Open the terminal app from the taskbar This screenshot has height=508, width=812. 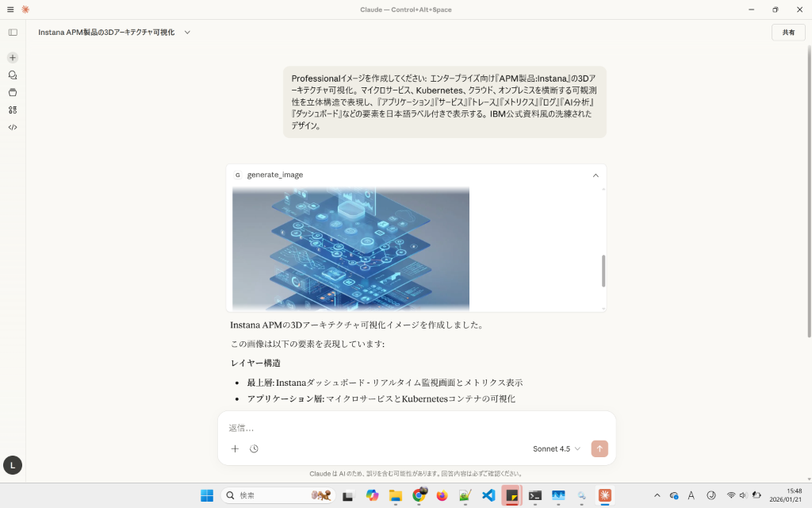coord(535,495)
